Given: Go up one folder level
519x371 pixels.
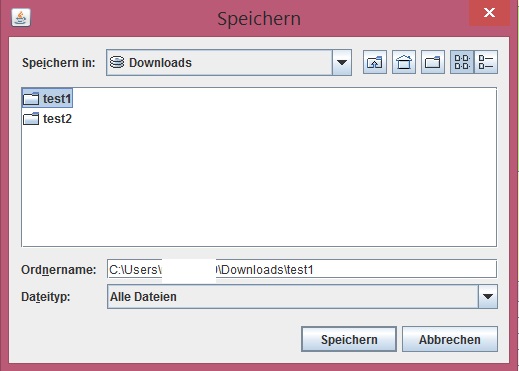Looking at the screenshot, I should pyautogui.click(x=375, y=62).
